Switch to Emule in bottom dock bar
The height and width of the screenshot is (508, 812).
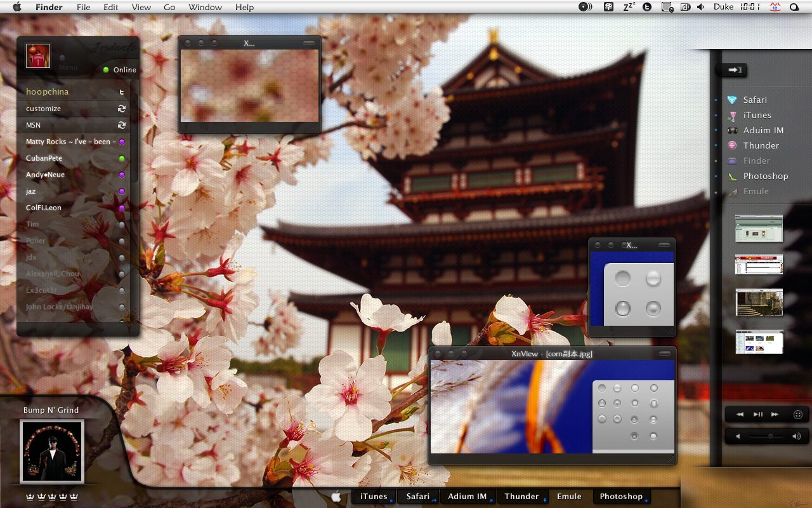(x=569, y=497)
